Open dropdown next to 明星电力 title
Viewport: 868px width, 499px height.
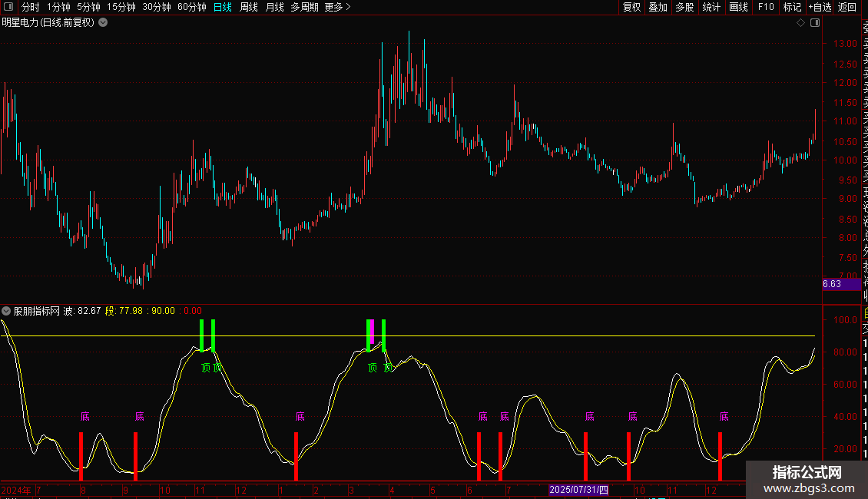[103, 23]
